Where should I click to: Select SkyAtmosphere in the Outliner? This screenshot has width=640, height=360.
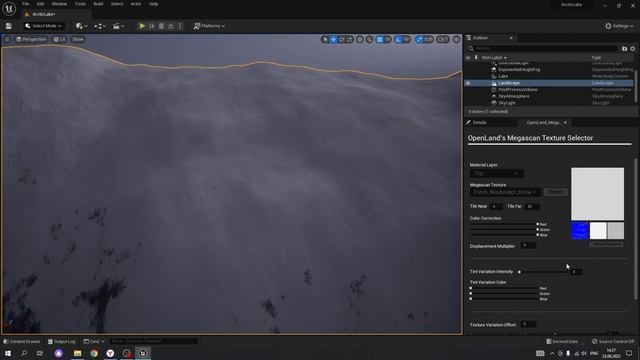click(514, 96)
